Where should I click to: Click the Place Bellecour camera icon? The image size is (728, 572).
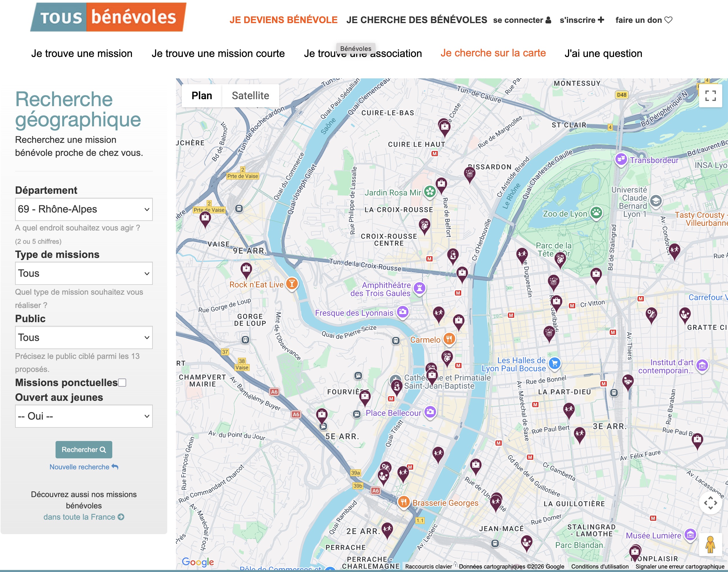point(430,412)
